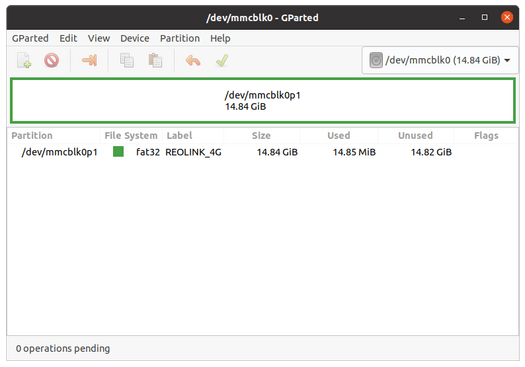The width and height of the screenshot is (525, 367).
Task: Close the GParted window
Action: click(507, 17)
